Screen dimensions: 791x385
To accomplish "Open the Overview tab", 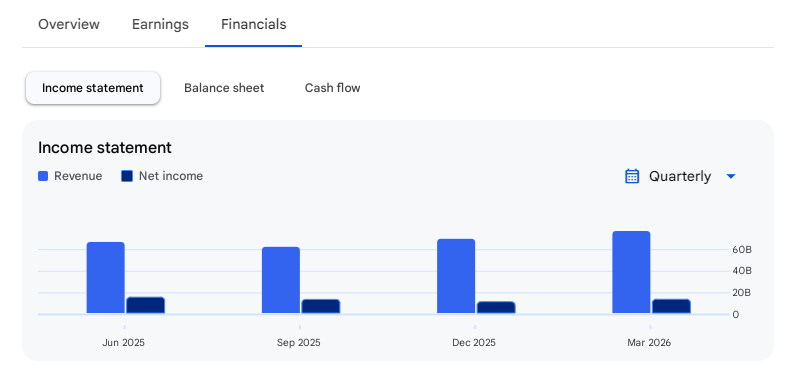I will tap(69, 24).
